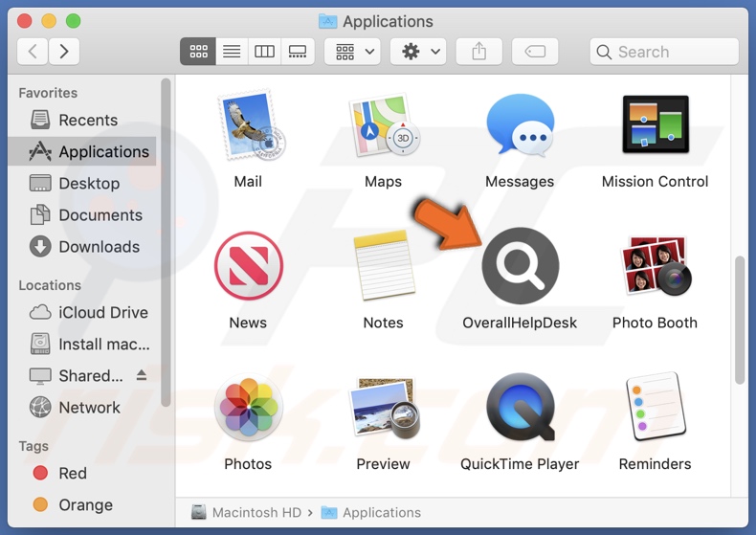Open the gear action menu
The image size is (756, 535).
tap(418, 51)
